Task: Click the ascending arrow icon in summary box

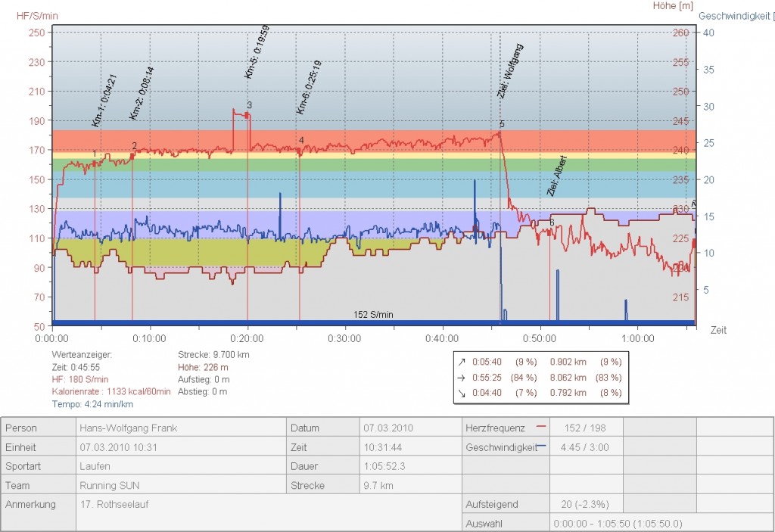Action: 461,361
